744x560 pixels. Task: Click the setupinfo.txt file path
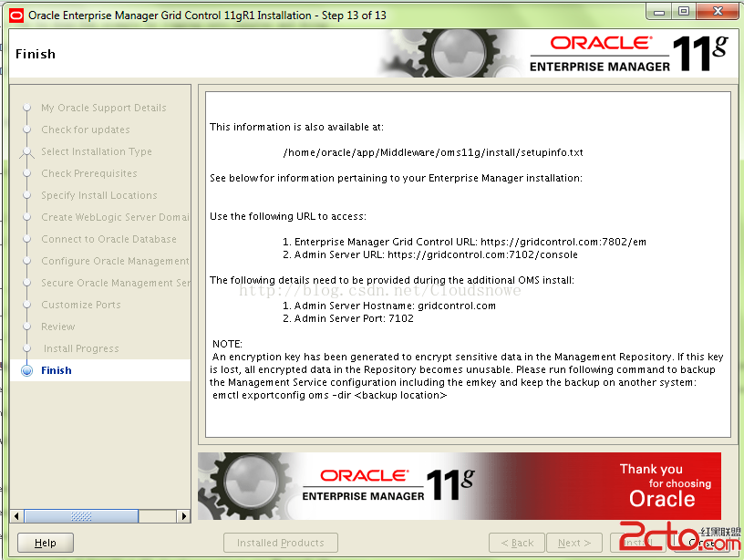433,152
